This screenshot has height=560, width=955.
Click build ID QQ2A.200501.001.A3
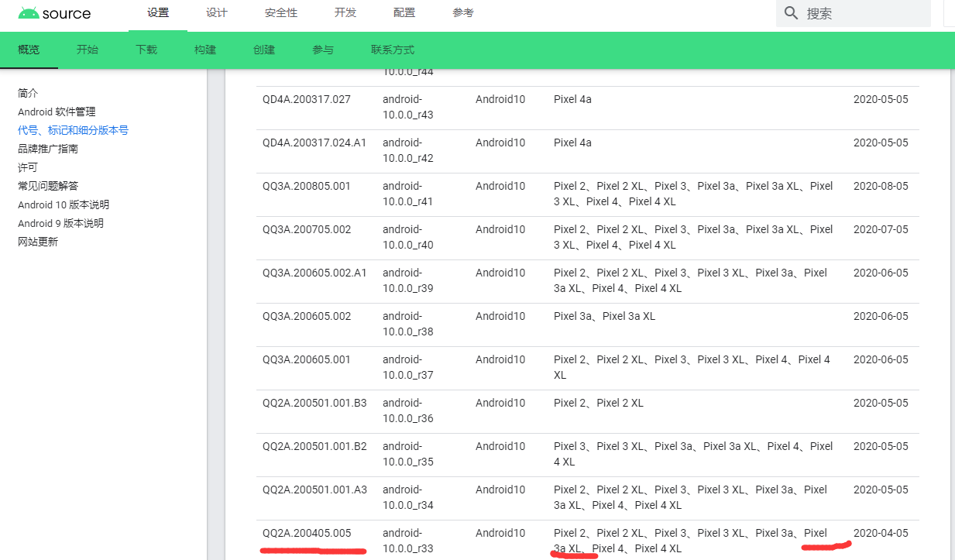pyautogui.click(x=314, y=490)
